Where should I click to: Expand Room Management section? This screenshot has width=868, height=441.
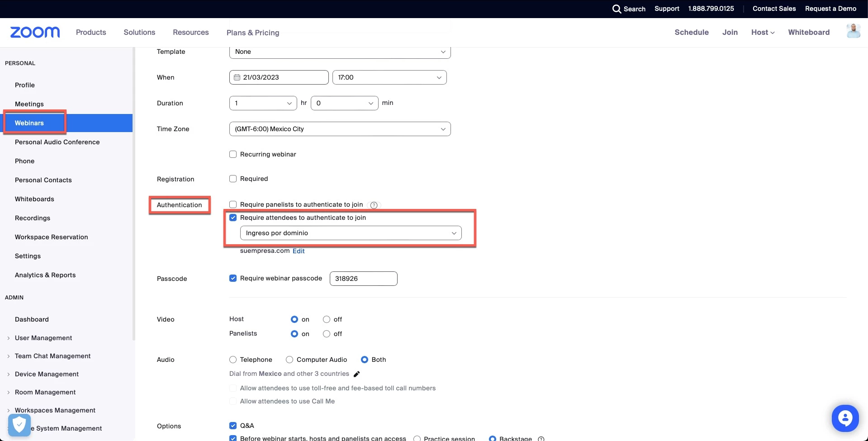pos(45,392)
